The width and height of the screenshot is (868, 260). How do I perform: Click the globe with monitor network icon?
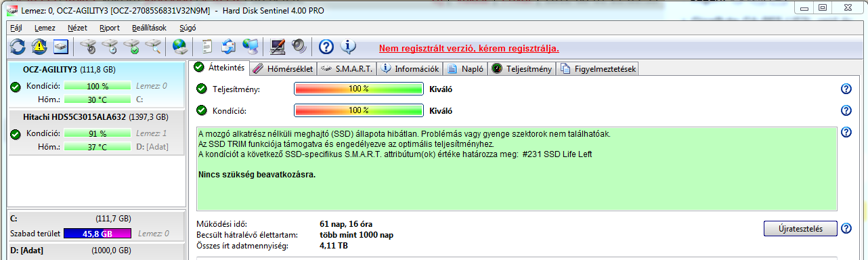[x=251, y=47]
